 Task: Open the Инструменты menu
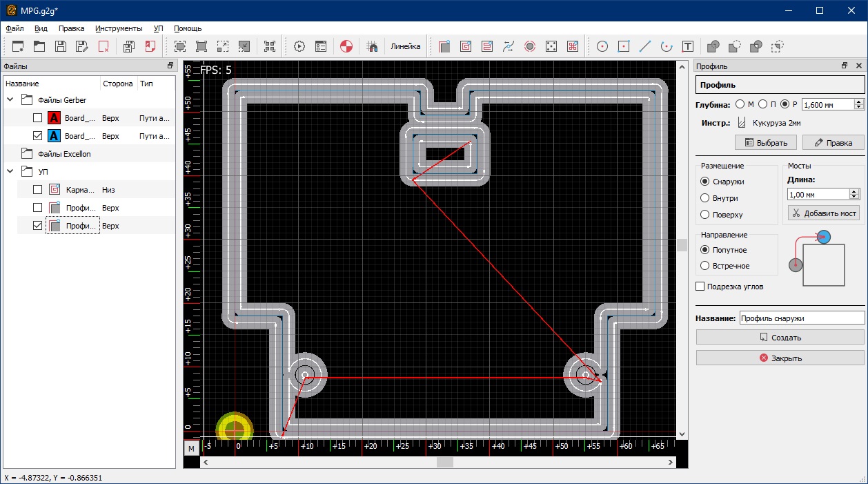click(x=119, y=28)
